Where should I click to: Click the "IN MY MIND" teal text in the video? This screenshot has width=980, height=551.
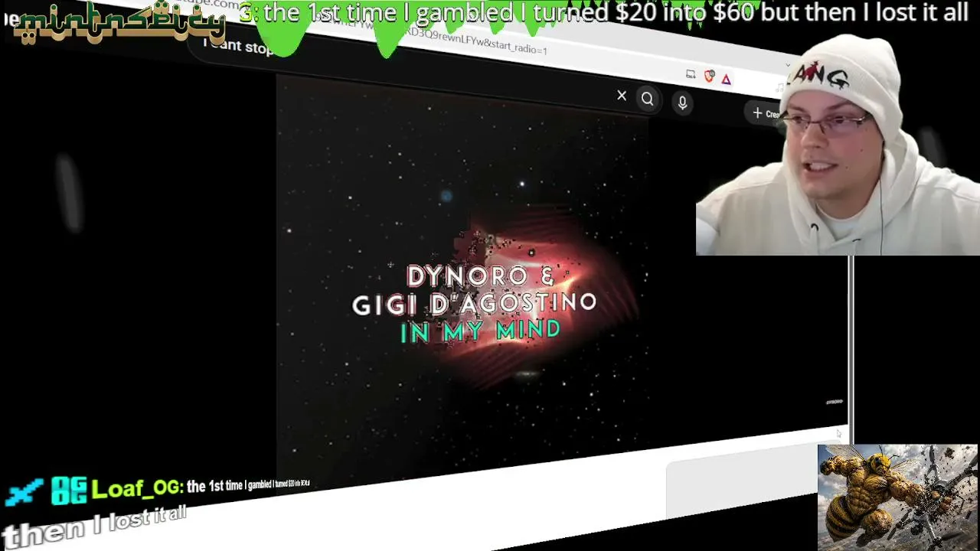coord(481,331)
